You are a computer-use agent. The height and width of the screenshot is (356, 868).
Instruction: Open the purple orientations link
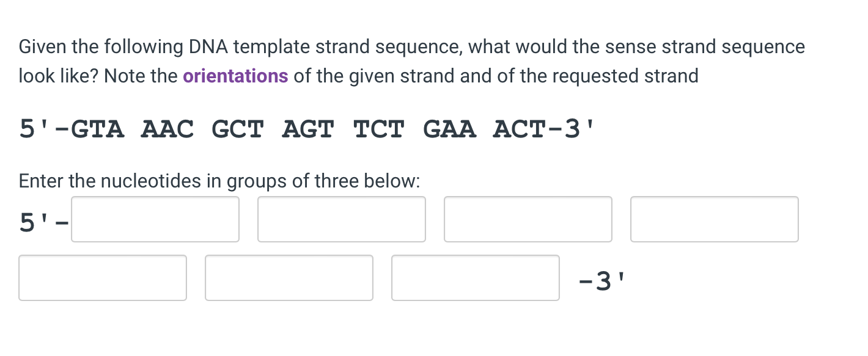235,76
